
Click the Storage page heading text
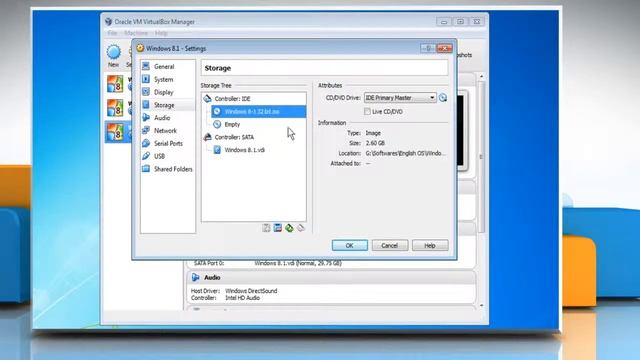click(218, 68)
